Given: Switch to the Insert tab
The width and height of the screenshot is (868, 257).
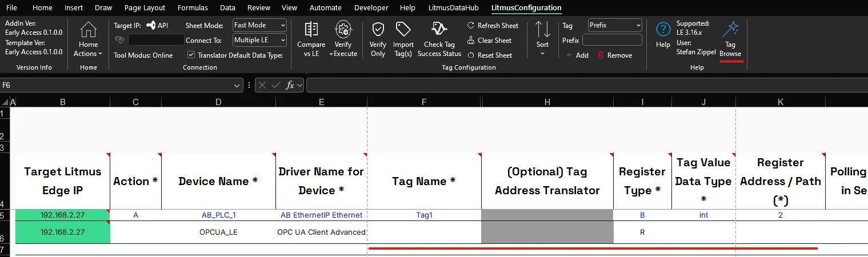Looking at the screenshot, I should pos(74,8).
